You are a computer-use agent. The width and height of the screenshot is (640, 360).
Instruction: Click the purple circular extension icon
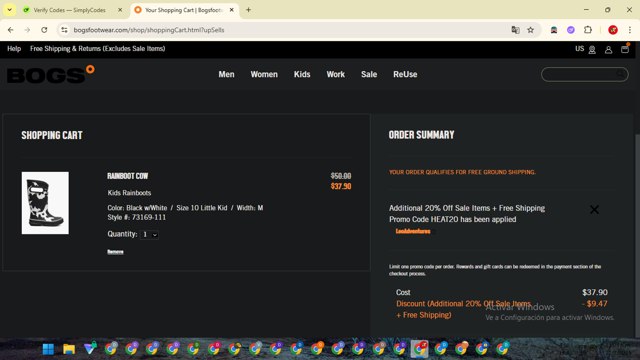pyautogui.click(x=571, y=30)
